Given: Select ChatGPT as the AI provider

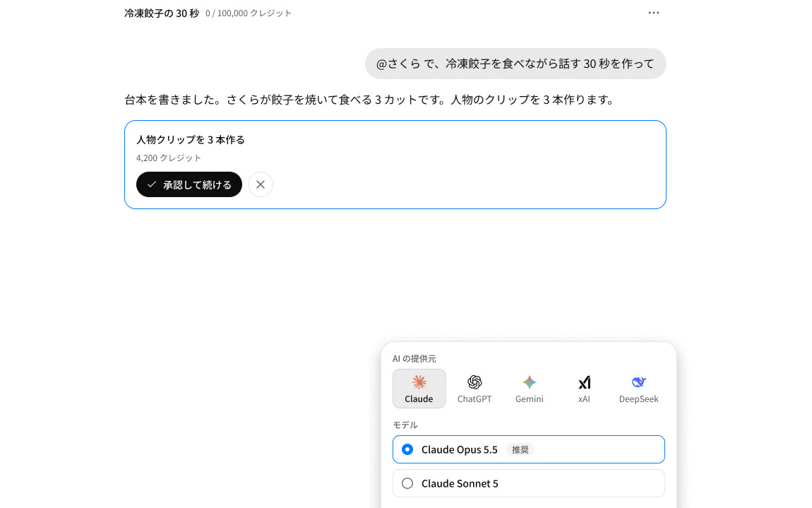Looking at the screenshot, I should coord(474,389).
